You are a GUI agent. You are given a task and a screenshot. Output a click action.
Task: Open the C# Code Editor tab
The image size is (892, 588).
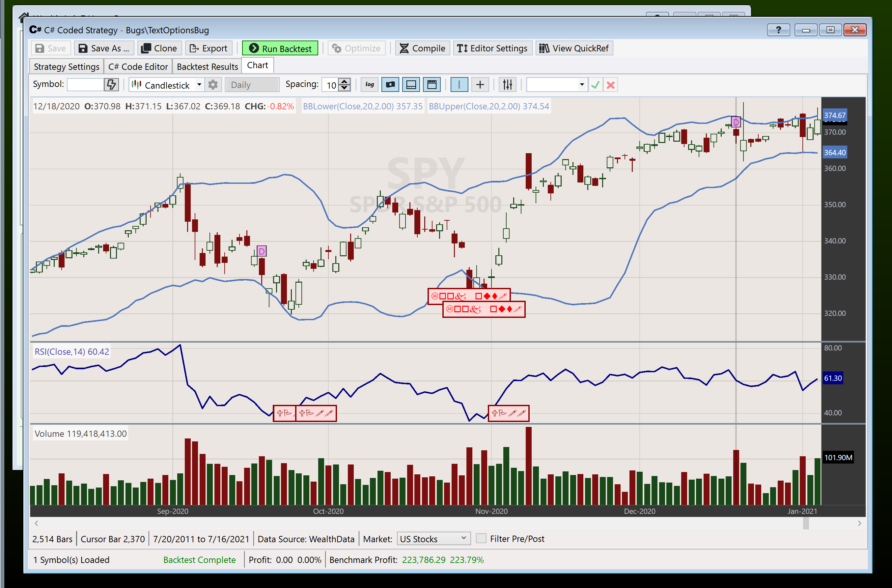click(x=138, y=67)
